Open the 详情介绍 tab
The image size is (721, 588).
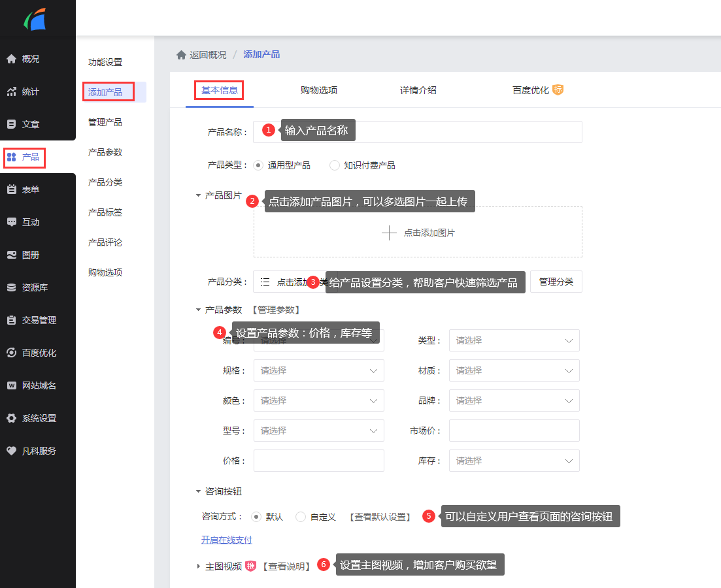tap(418, 90)
